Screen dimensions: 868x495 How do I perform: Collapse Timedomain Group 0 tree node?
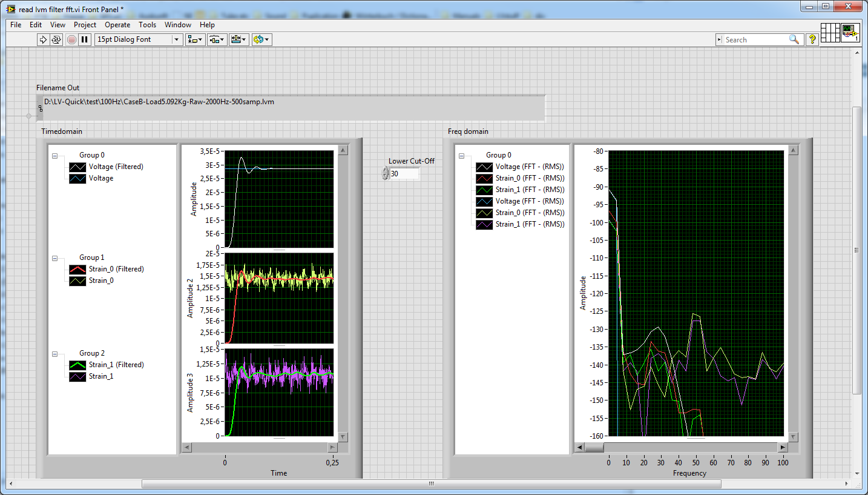pyautogui.click(x=54, y=155)
